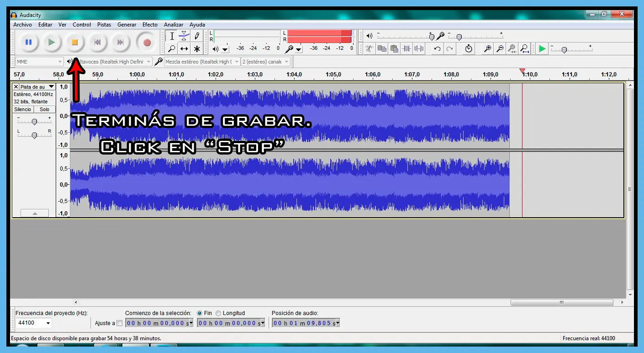Select the Selection (I-beam) tool
Image resolution: width=644 pixels, height=353 pixels.
point(172,36)
